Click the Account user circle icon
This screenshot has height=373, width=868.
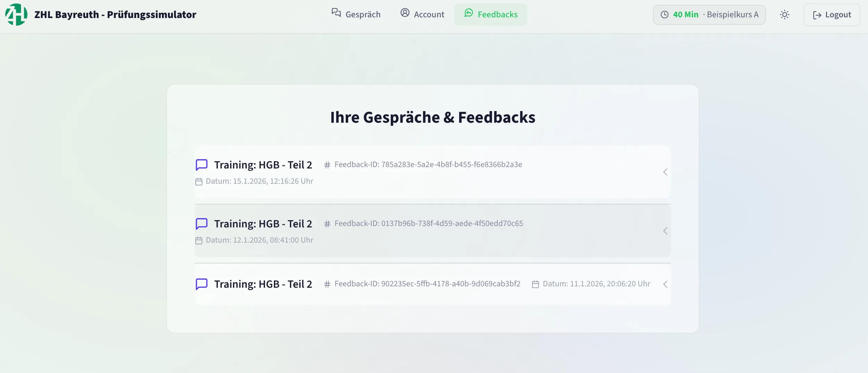(x=405, y=13)
